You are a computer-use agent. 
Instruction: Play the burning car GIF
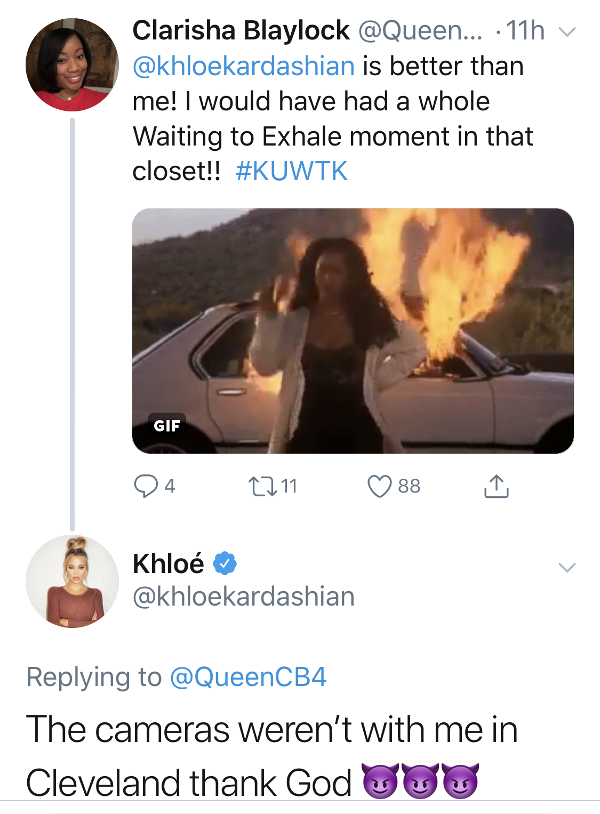353,331
